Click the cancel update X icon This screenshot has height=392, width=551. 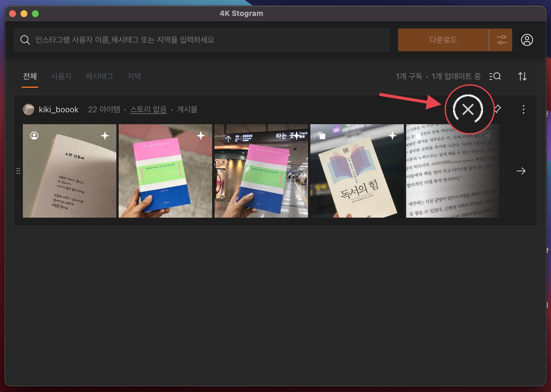coord(468,109)
